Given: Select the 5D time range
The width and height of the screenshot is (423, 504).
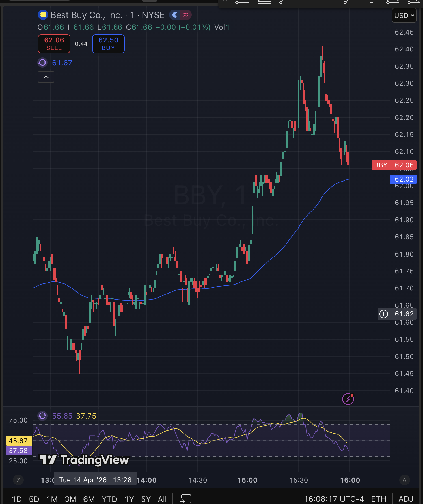Looking at the screenshot, I should pyautogui.click(x=34, y=499).
